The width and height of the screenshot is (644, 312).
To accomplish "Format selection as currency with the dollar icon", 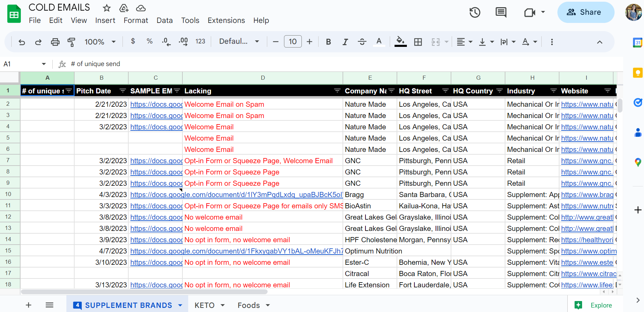I will pyautogui.click(x=133, y=41).
